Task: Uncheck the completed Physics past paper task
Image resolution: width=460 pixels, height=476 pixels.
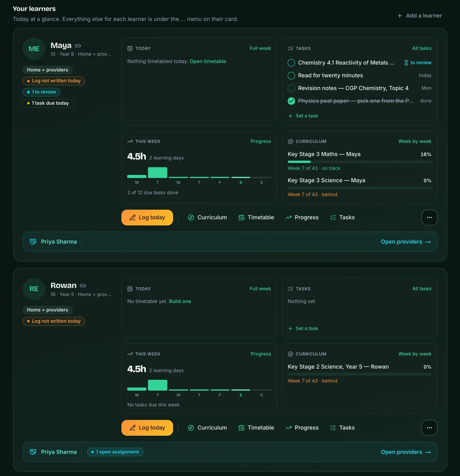Action: (x=291, y=101)
